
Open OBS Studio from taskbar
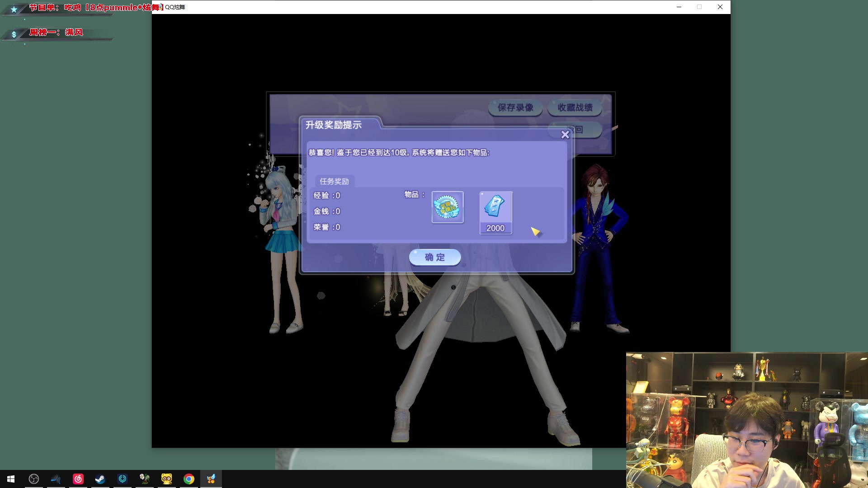[x=34, y=479]
